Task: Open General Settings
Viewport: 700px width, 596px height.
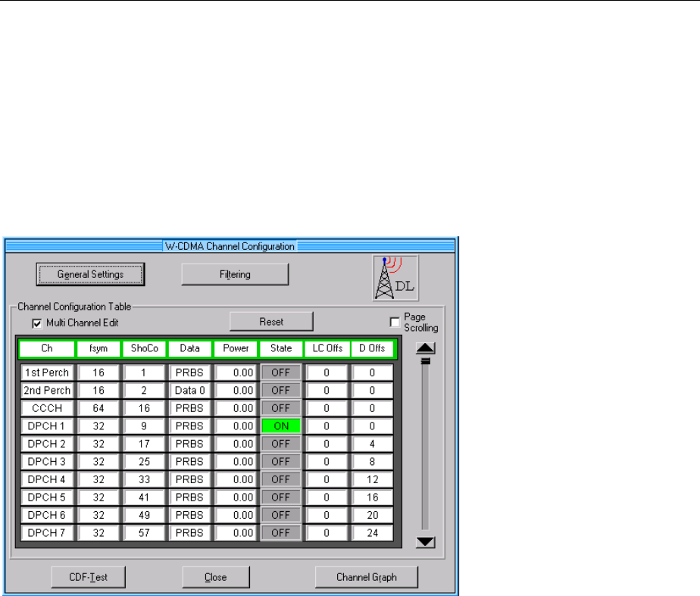Action: point(91,274)
